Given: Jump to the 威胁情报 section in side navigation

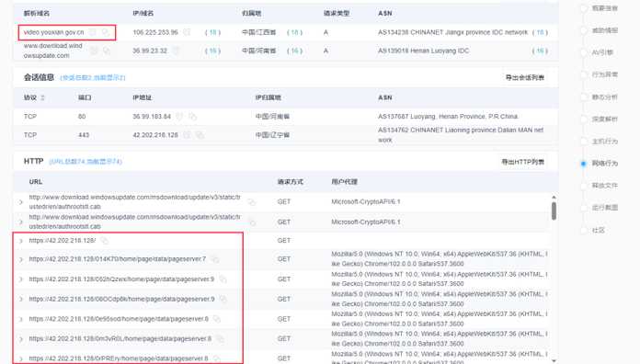Looking at the screenshot, I should click(x=604, y=30).
